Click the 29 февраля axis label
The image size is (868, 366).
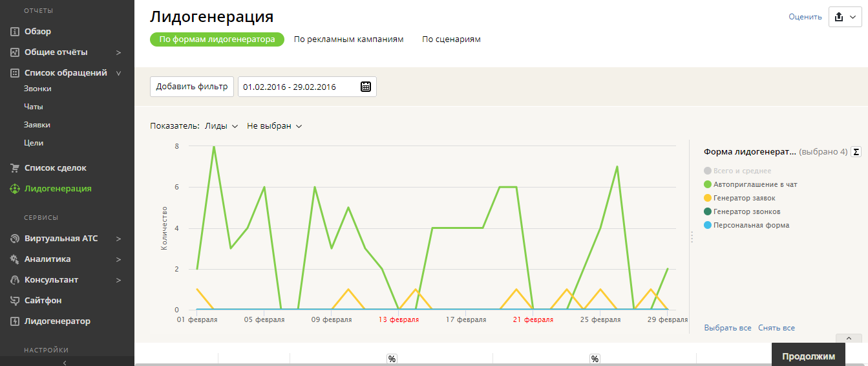click(x=667, y=319)
